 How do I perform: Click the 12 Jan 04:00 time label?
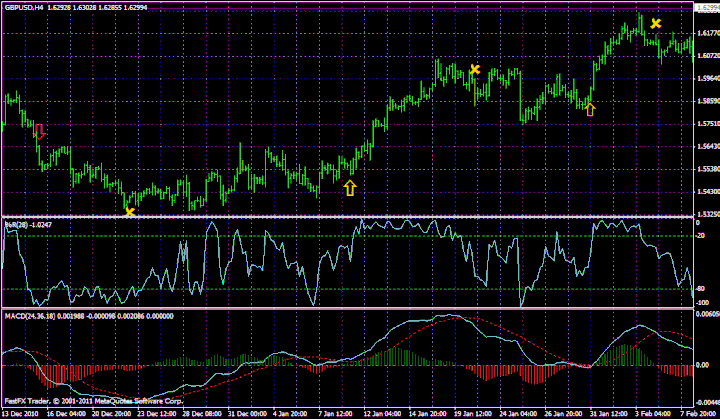coord(382,414)
